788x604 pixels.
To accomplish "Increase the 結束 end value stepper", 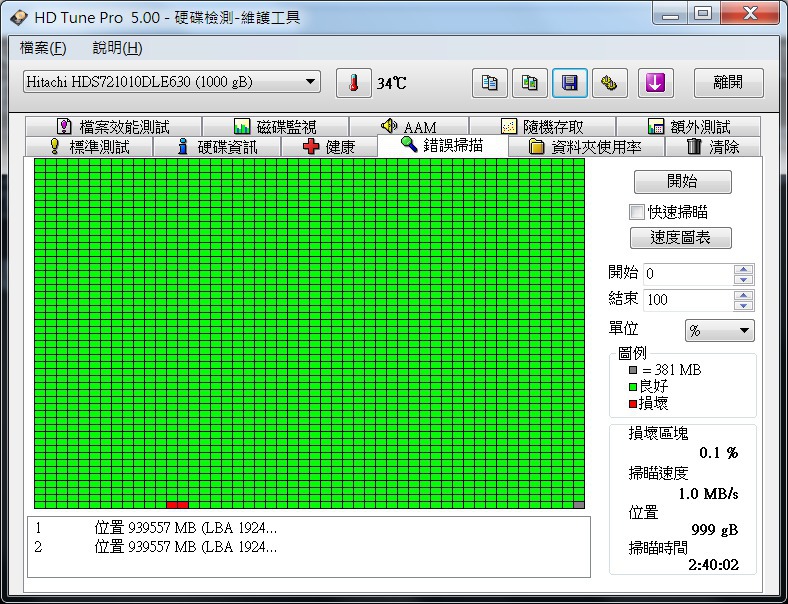I will click(743, 295).
